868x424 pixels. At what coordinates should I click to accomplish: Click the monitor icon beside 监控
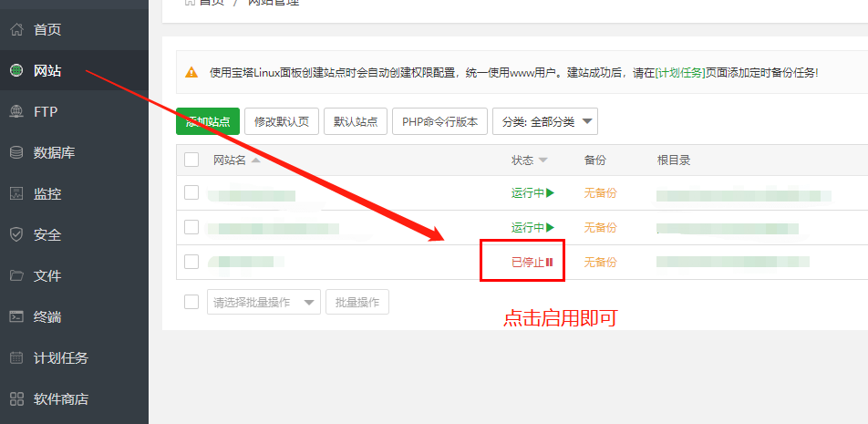(17, 193)
